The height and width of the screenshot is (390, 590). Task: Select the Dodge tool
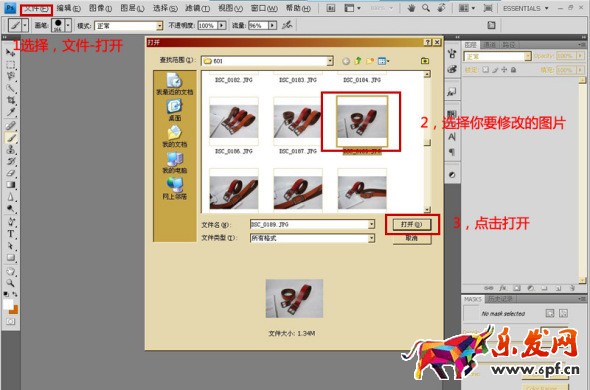(x=10, y=209)
